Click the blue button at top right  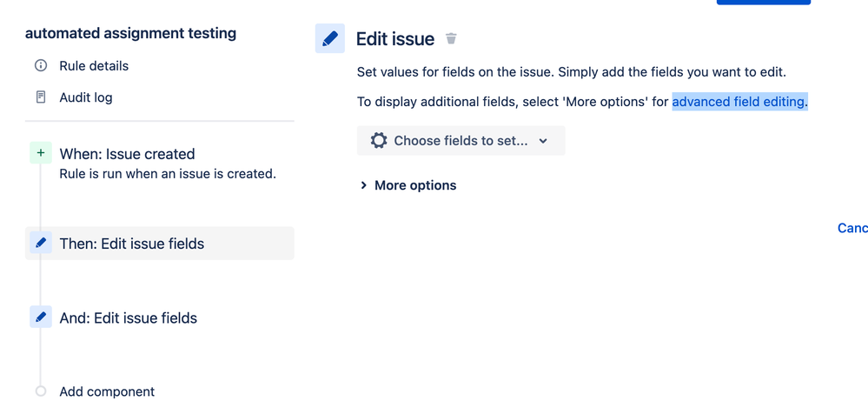pyautogui.click(x=764, y=3)
